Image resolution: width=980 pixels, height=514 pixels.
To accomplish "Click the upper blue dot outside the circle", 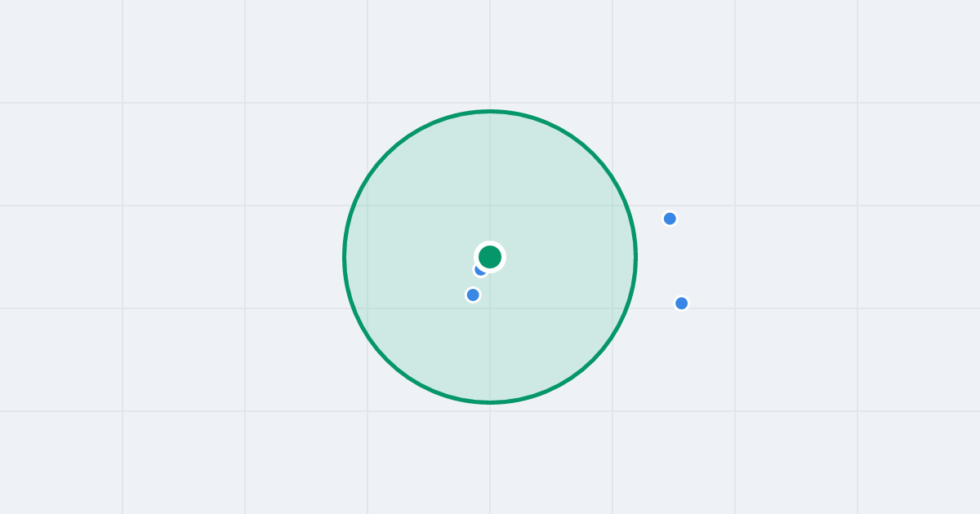I will click(x=670, y=219).
